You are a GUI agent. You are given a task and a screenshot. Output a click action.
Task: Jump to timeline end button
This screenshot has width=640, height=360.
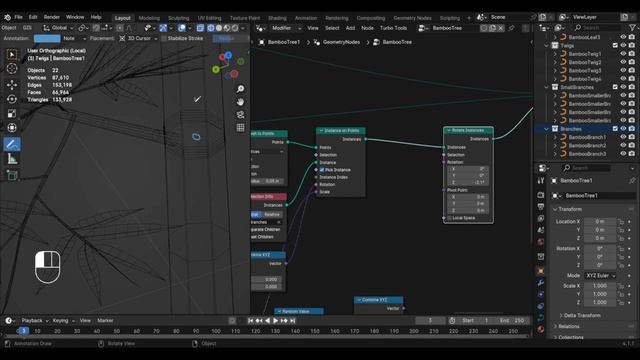click(x=292, y=321)
